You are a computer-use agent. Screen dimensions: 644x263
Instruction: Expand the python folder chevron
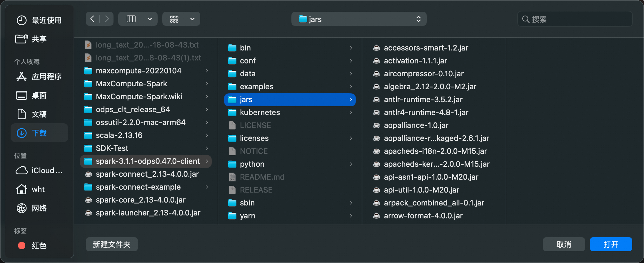[x=351, y=164]
